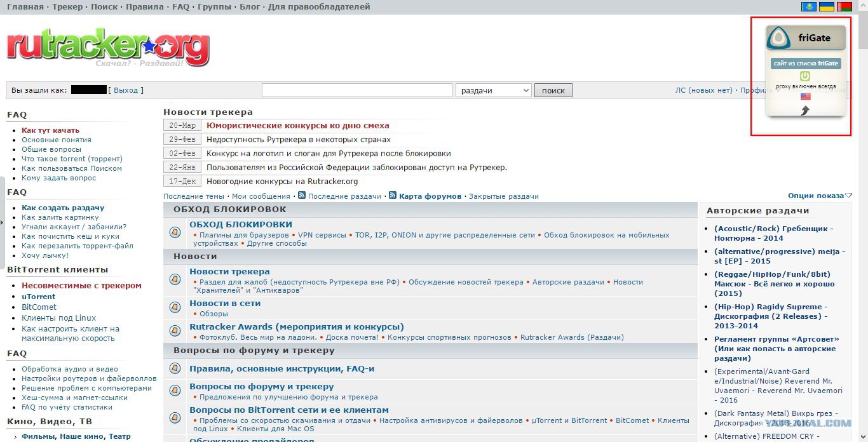Open the Правила menu item

[x=145, y=7]
